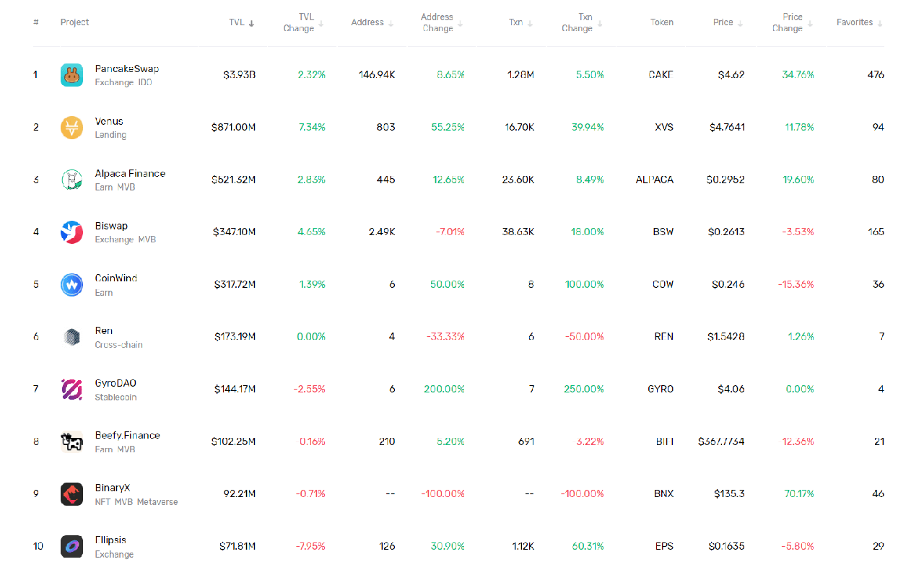Sort by Txn Change column header
The height and width of the screenshot is (567, 924).
click(x=583, y=22)
